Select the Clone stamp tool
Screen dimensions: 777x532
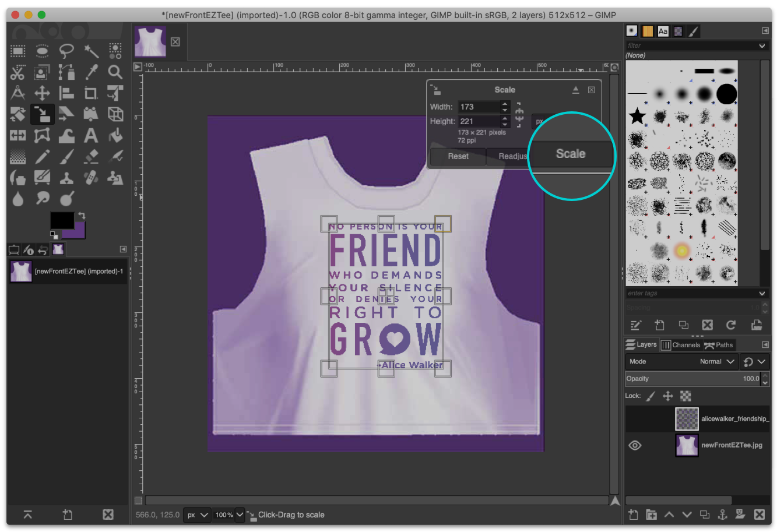66,178
